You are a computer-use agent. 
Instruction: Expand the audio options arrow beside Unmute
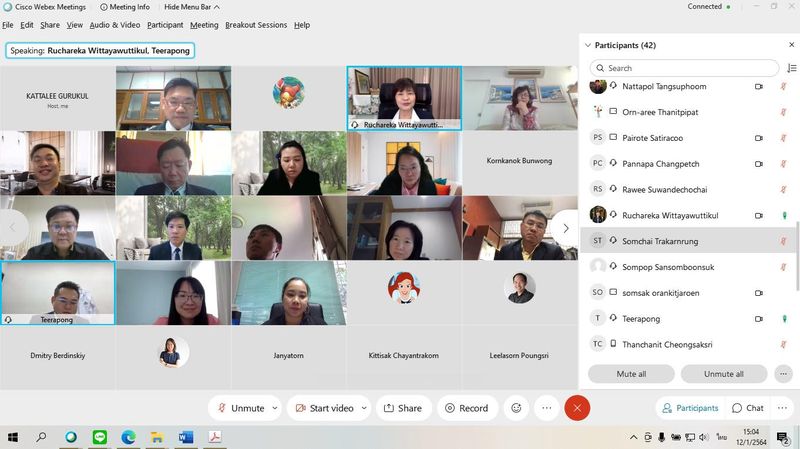pos(275,408)
